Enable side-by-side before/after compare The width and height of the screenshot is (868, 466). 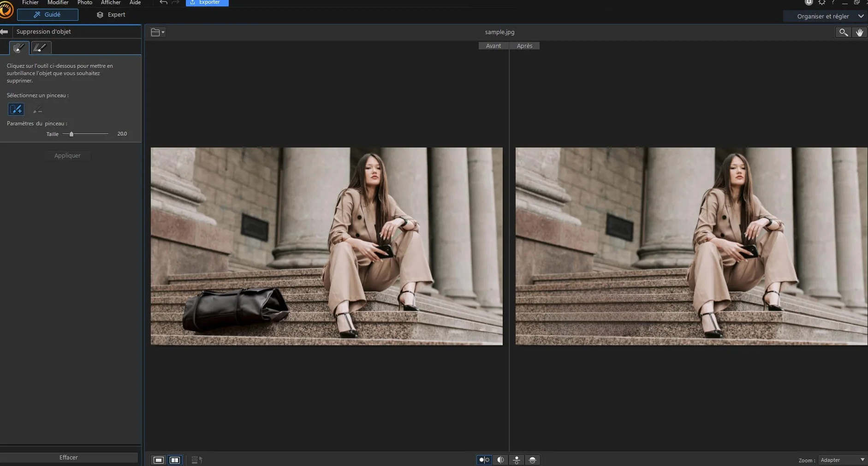tap(484, 460)
